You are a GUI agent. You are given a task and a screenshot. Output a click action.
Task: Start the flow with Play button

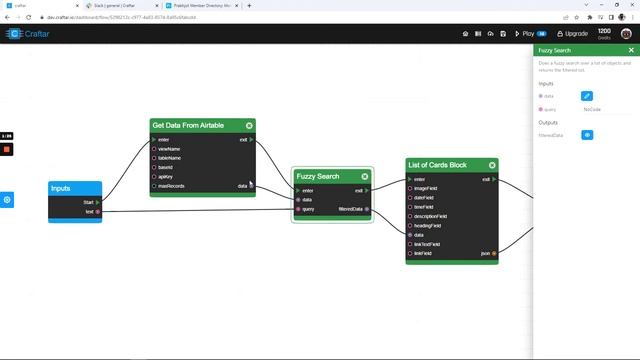530,34
